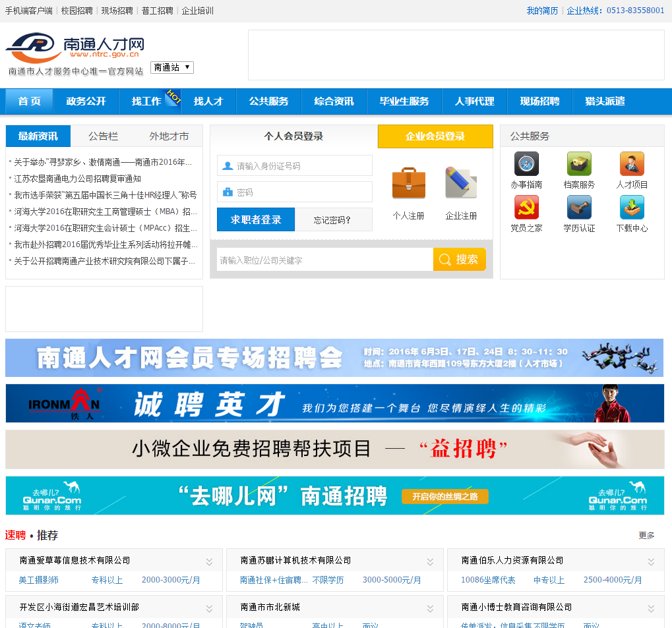This screenshot has width=672, height=628.
Task: Expand 南通小博士教育咨询有限公司 job card
Action: pyautogui.click(x=651, y=608)
